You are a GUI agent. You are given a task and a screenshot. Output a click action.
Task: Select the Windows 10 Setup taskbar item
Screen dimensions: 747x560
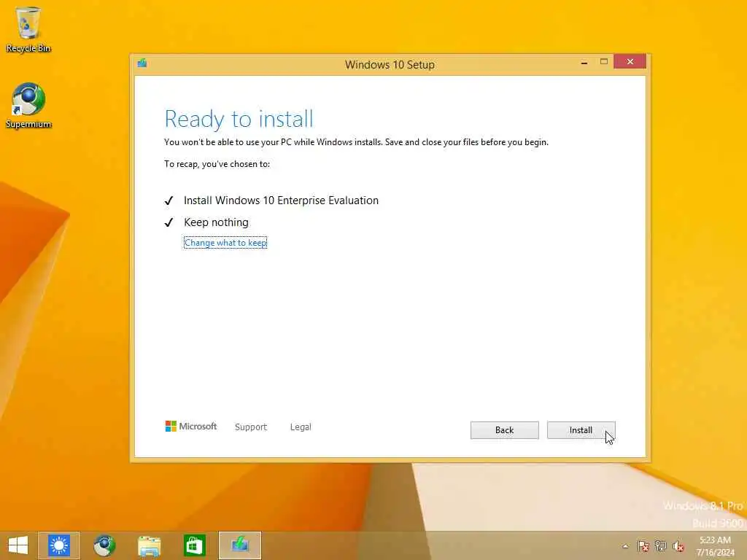click(x=240, y=545)
